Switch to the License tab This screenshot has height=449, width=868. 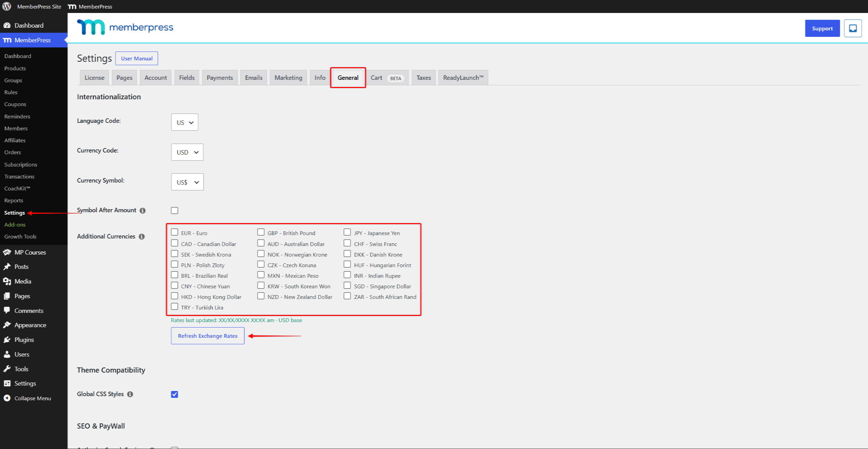[94, 78]
